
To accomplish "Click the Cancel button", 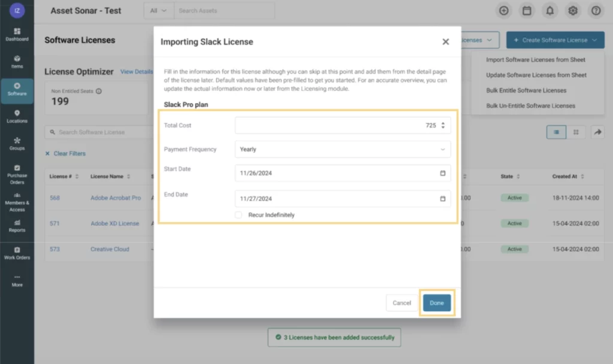I will [402, 302].
